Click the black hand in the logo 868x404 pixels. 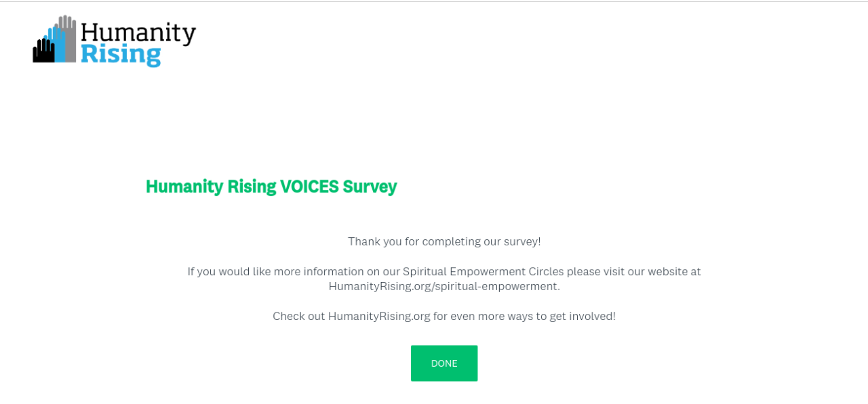pyautogui.click(x=43, y=52)
